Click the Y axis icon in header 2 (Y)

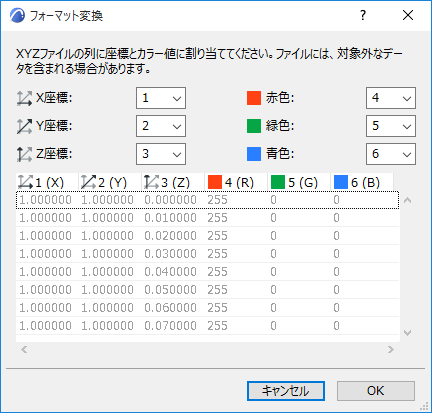point(89,182)
